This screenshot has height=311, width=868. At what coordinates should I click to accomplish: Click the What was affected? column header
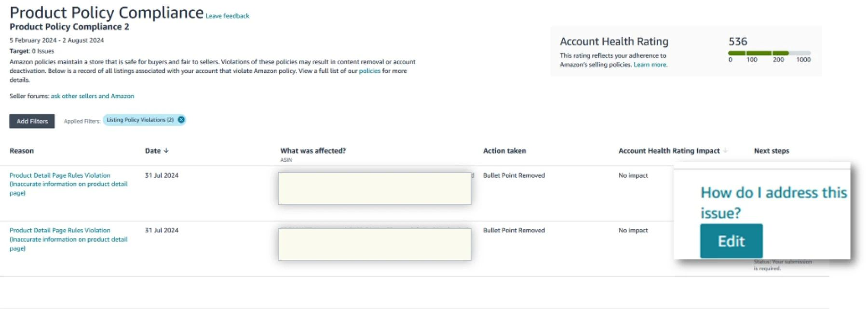tap(313, 151)
